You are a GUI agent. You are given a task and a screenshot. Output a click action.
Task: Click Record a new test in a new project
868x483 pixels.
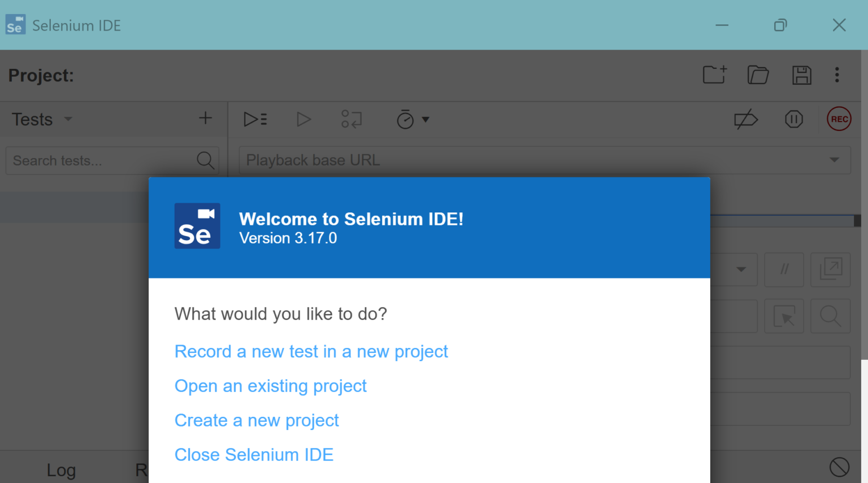pyautogui.click(x=311, y=351)
